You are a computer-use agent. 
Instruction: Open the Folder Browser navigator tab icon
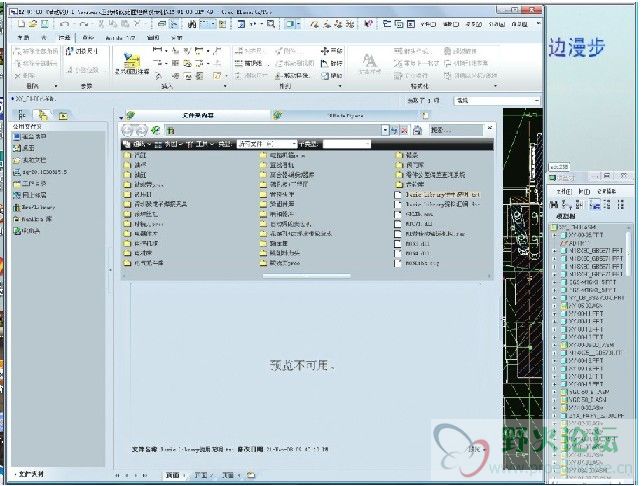point(42,116)
